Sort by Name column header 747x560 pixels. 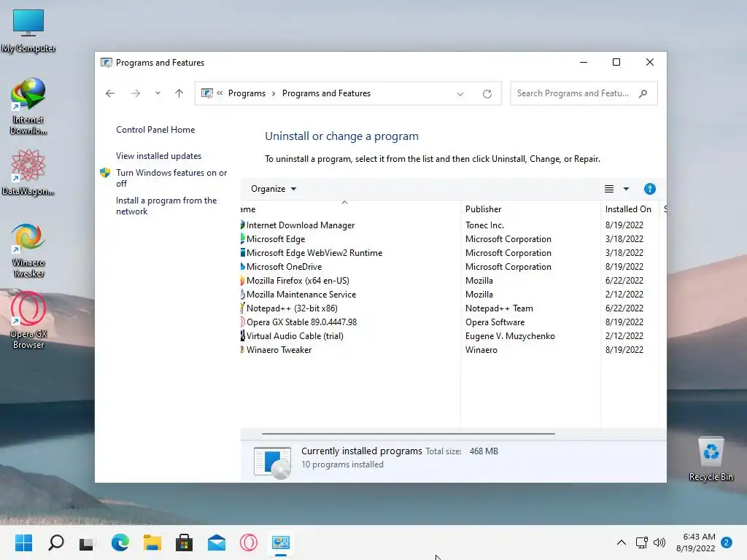[350, 209]
